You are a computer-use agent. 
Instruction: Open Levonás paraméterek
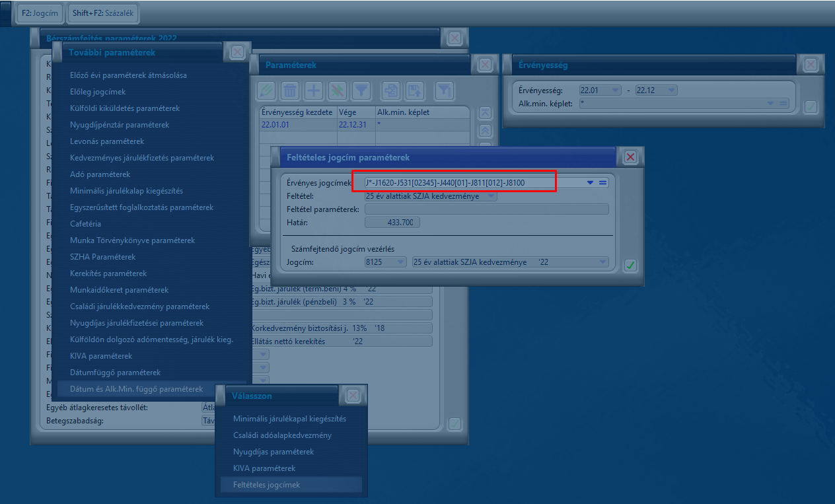click(107, 141)
